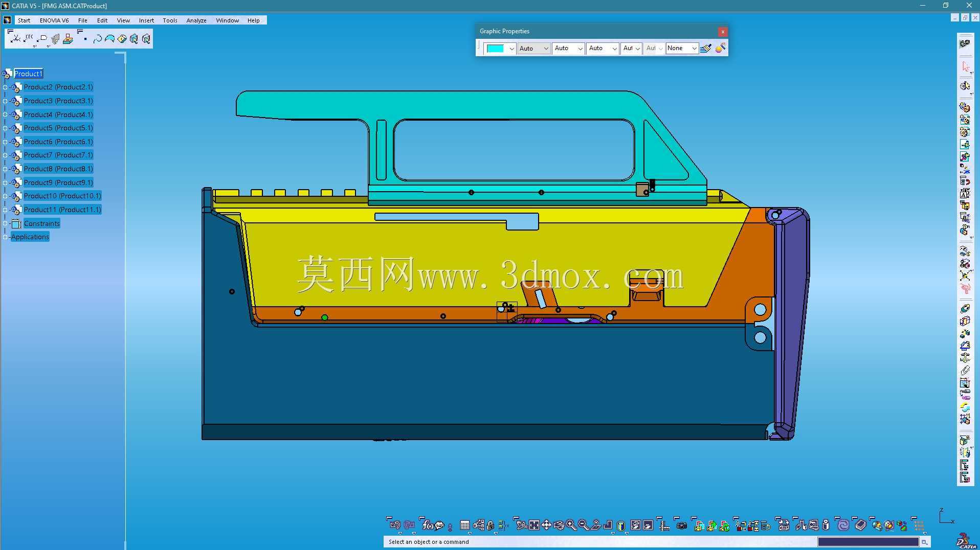This screenshot has width=980, height=550.
Task: Open the Tools menu
Action: pos(170,20)
